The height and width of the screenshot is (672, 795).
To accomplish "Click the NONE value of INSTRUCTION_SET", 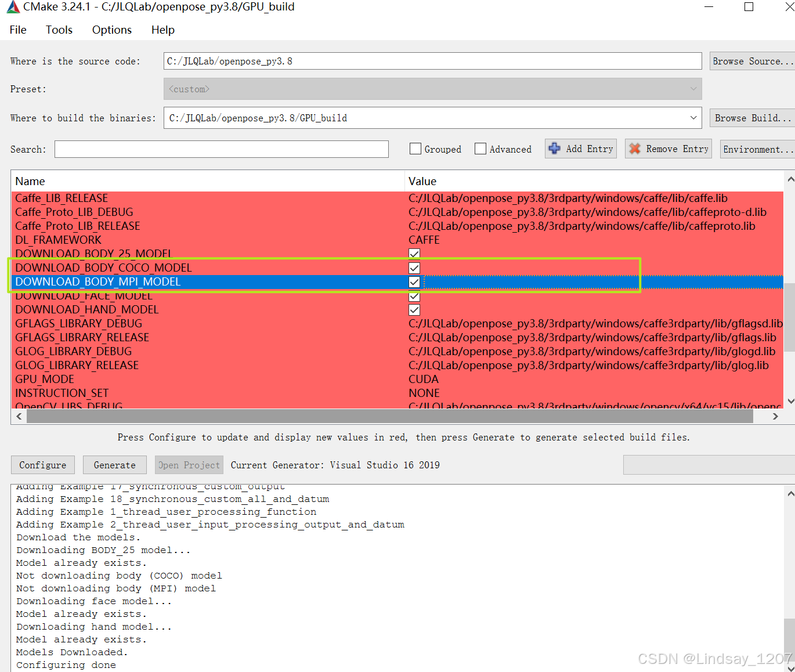I will coord(424,393).
